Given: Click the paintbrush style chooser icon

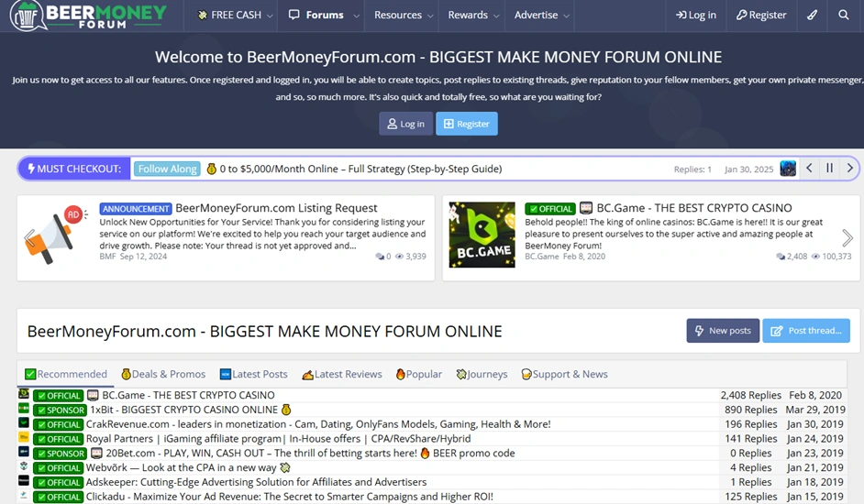Looking at the screenshot, I should tap(812, 16).
